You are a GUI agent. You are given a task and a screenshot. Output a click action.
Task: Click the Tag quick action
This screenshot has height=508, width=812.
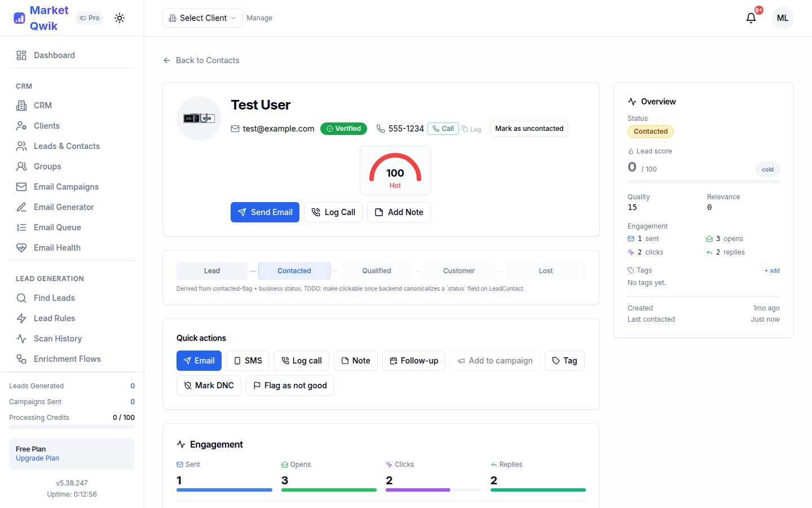[x=564, y=361]
